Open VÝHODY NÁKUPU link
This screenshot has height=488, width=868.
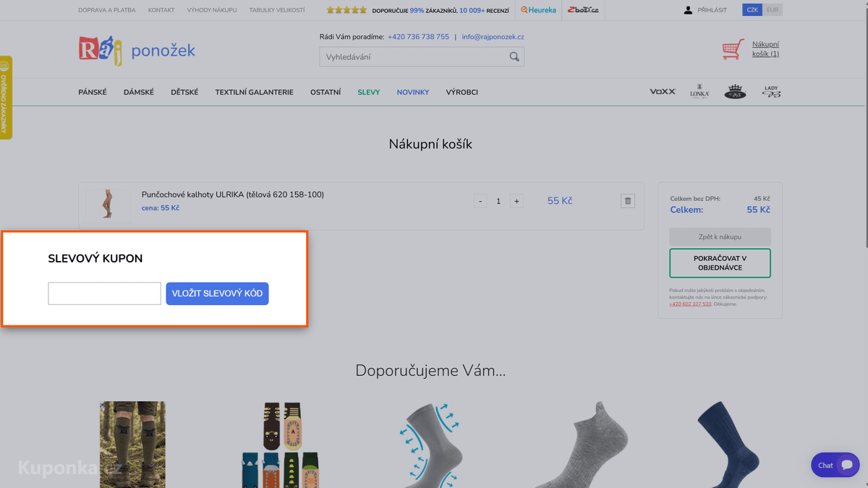212,10
